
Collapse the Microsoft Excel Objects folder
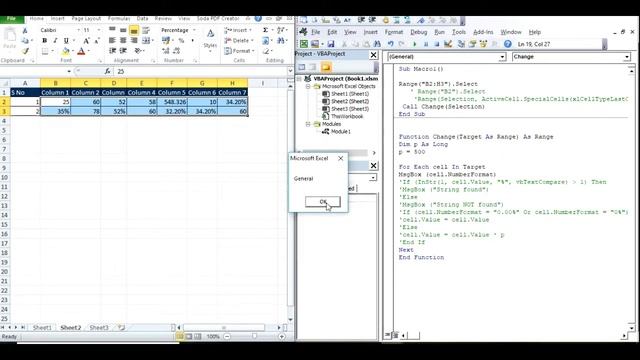(x=309, y=87)
